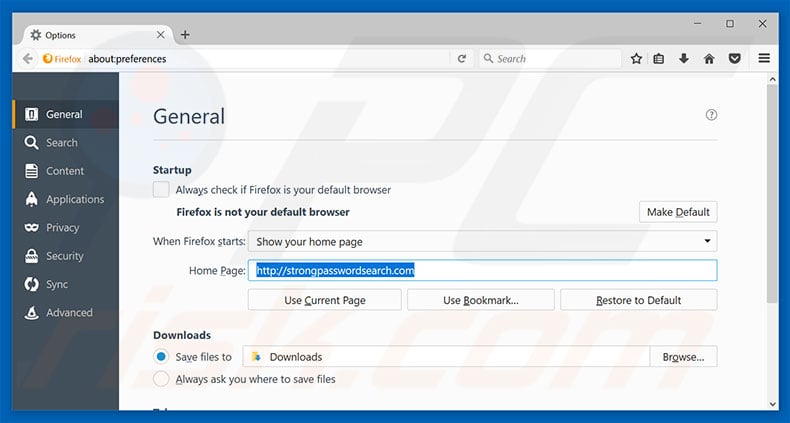Click the Firefox identity icon in address bar
Screen dimensions: 790x423
[x=48, y=59]
